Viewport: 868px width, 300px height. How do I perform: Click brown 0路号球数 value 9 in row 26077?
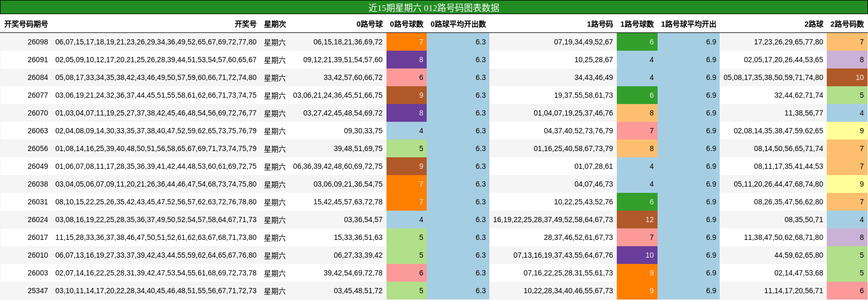click(406, 95)
